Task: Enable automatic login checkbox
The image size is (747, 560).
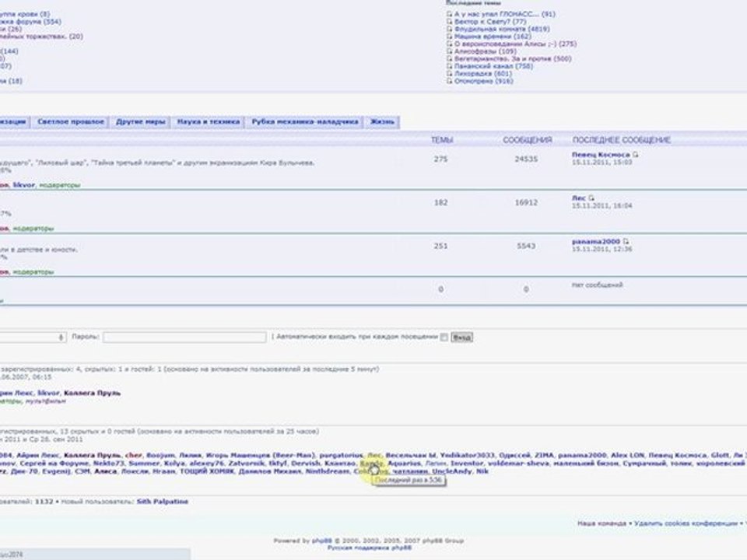Action: (x=444, y=337)
